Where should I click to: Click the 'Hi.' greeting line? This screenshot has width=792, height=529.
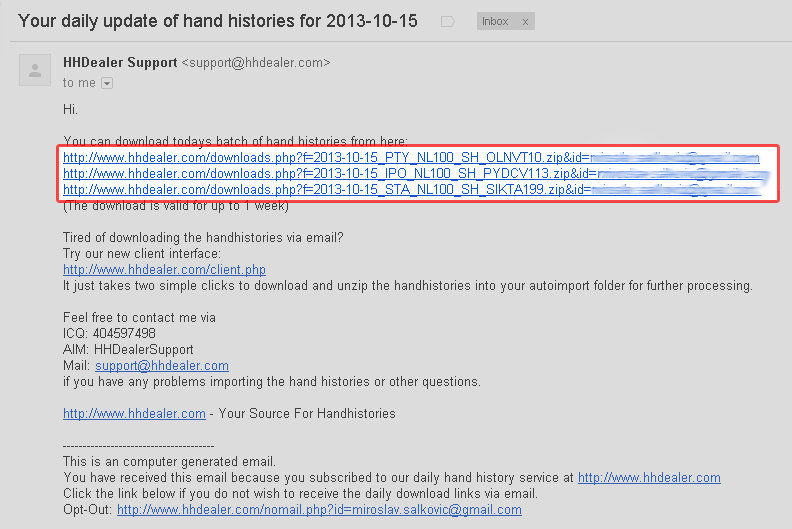(x=70, y=109)
